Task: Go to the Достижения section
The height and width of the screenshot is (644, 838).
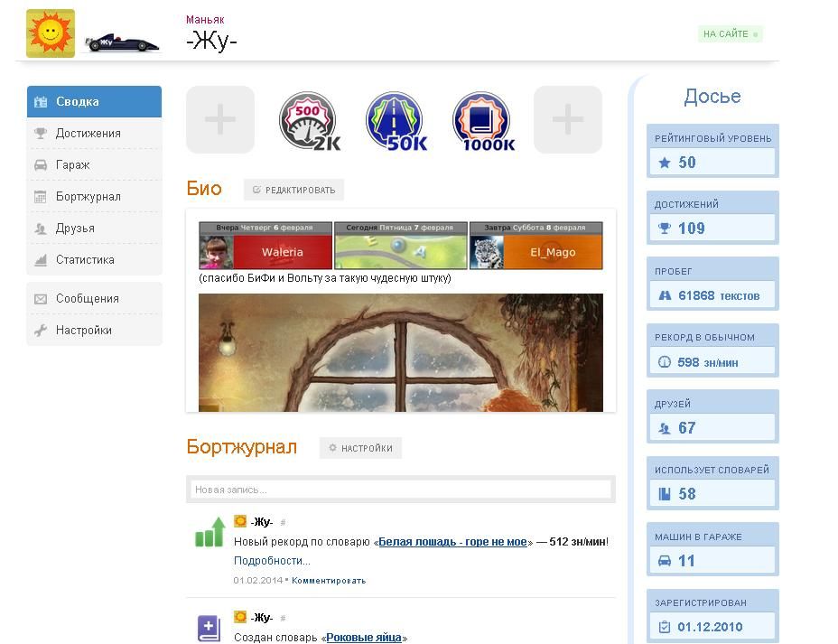Action: (x=88, y=134)
